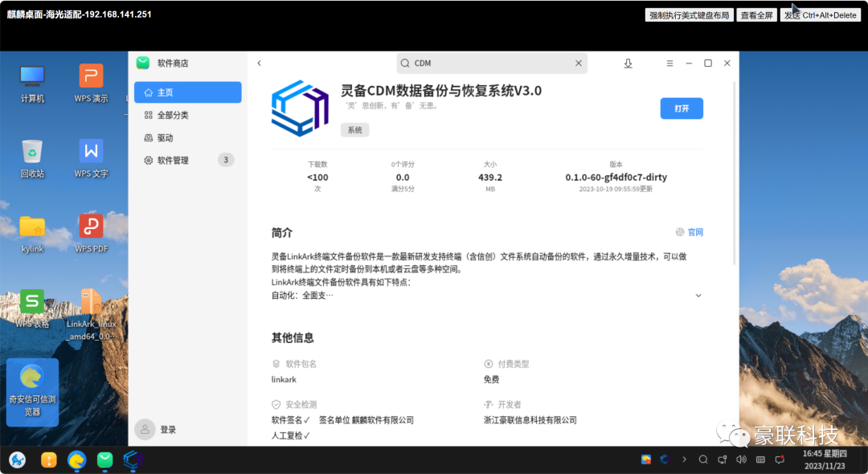Open the software store hamburger menu
Image resolution: width=868 pixels, height=474 pixels.
point(669,63)
